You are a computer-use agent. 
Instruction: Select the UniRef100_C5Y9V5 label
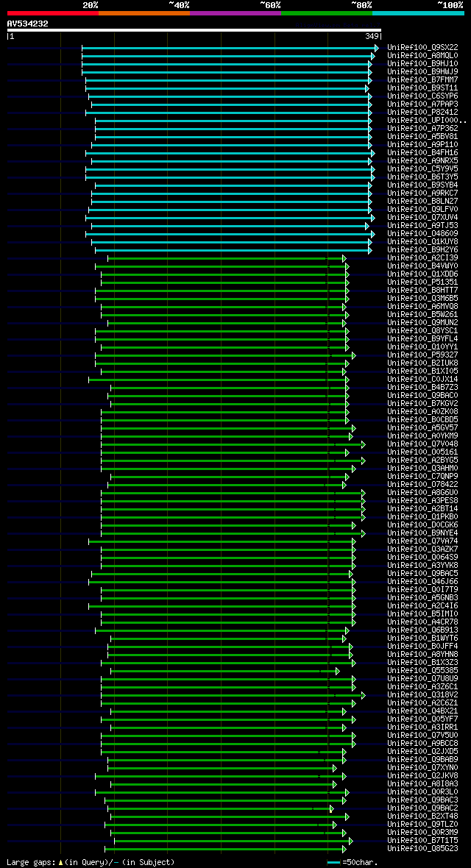tap(422, 169)
